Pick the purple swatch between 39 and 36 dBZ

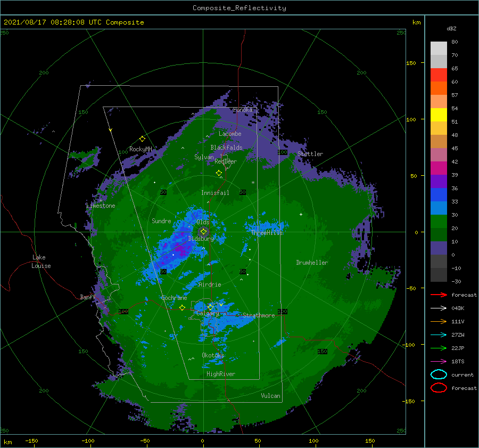[439, 182]
